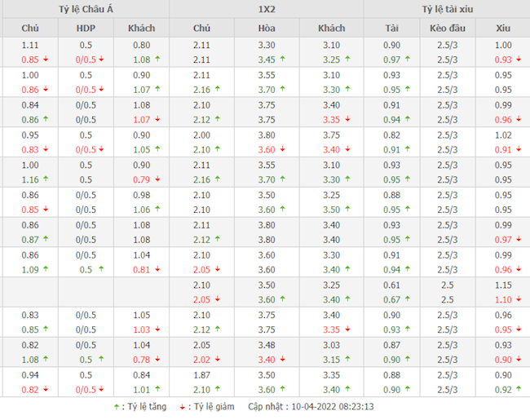Select the green value 3.15
The height and width of the screenshot is (420, 530).
(331, 360)
